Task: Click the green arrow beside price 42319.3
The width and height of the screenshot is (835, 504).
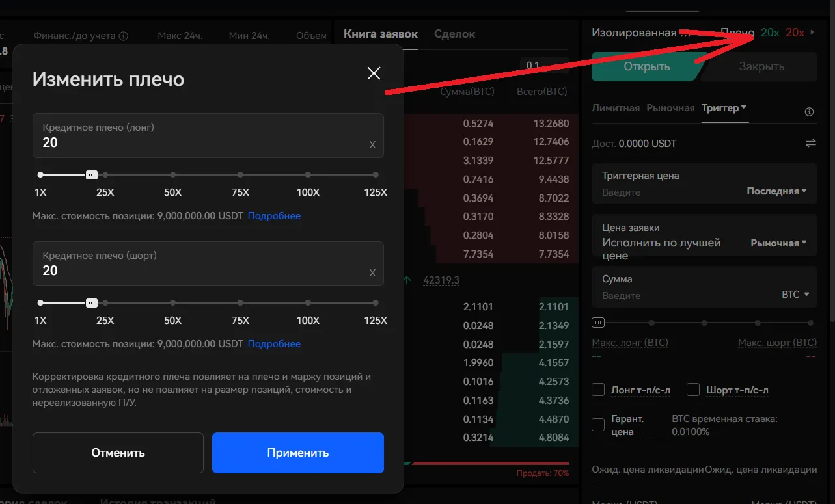Action: pos(406,280)
